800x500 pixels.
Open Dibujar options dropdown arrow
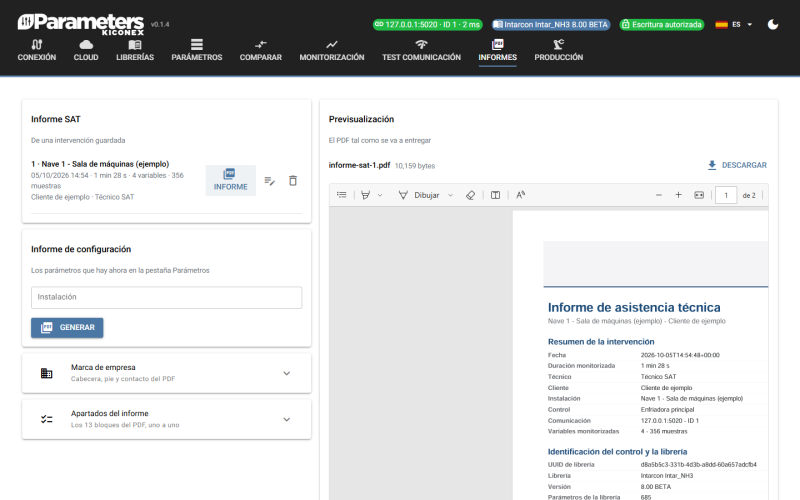(451, 195)
